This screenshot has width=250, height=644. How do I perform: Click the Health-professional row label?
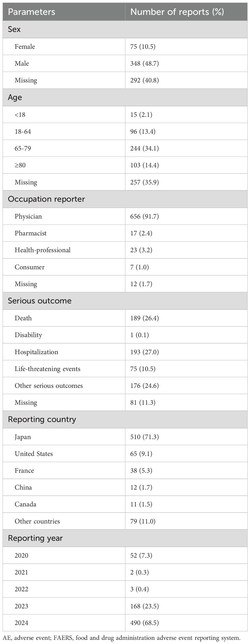(x=42, y=250)
